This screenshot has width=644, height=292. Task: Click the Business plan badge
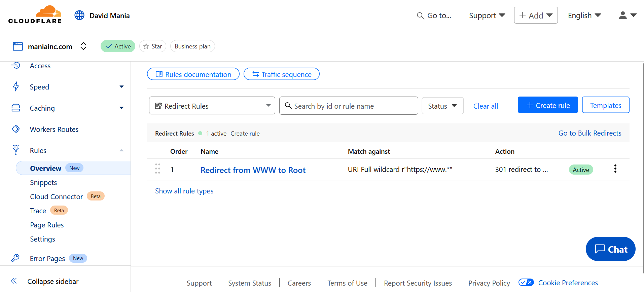192,46
